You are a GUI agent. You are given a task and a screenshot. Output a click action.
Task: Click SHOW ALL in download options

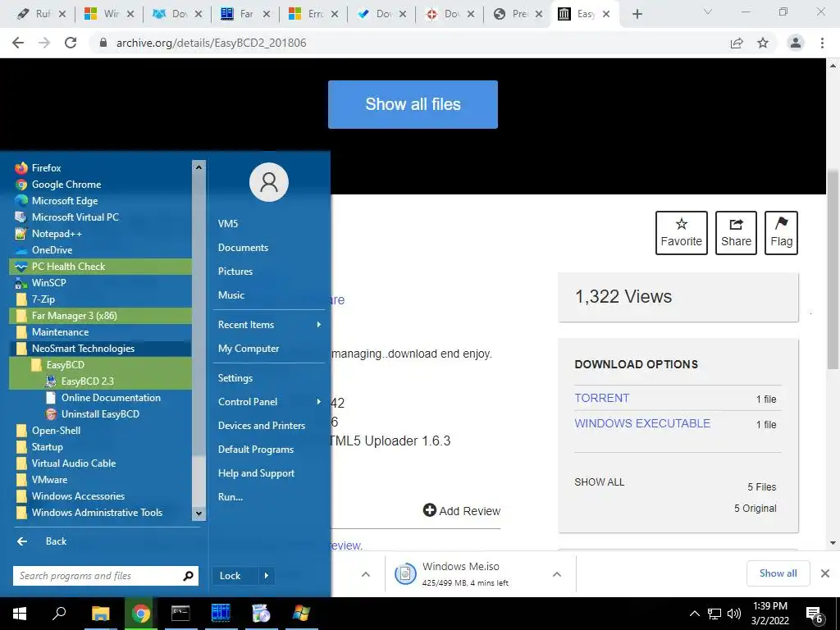600,482
